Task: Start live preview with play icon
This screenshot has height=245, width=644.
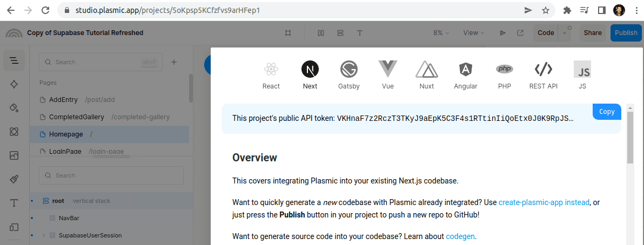Action: pyautogui.click(x=502, y=33)
